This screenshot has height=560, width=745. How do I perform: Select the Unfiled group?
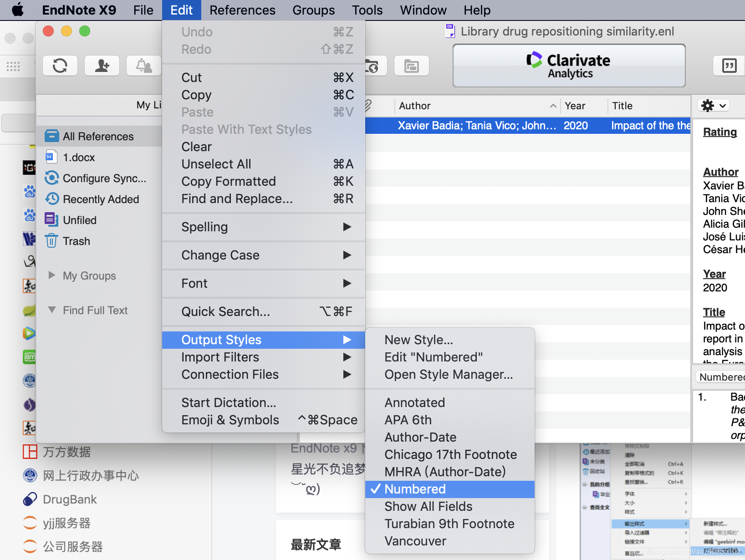click(80, 220)
